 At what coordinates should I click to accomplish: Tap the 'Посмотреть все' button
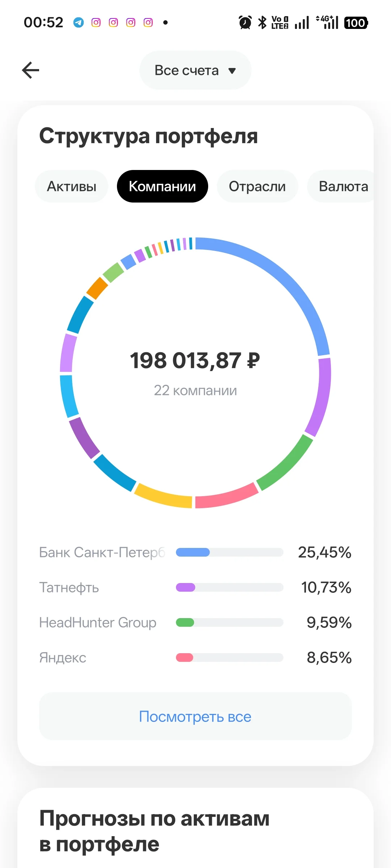pos(195,716)
